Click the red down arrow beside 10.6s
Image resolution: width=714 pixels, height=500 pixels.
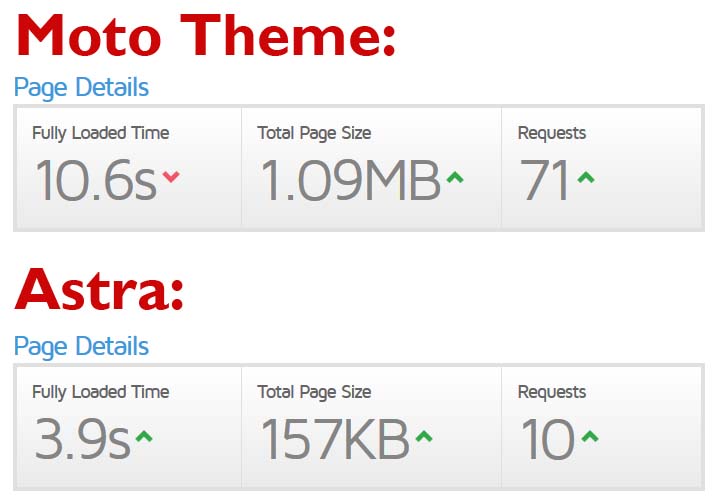coord(171,176)
